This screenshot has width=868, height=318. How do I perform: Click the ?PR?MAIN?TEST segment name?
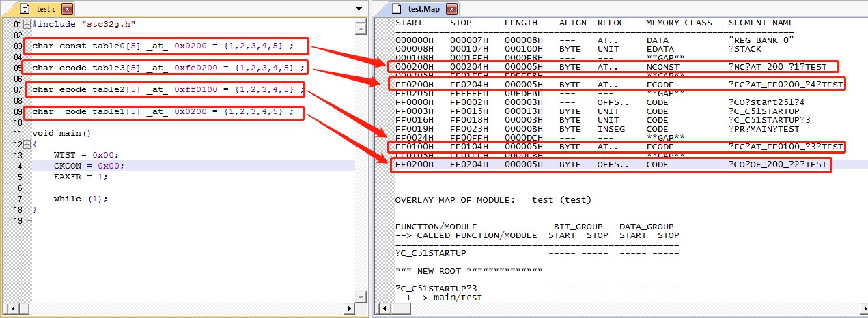(764, 129)
